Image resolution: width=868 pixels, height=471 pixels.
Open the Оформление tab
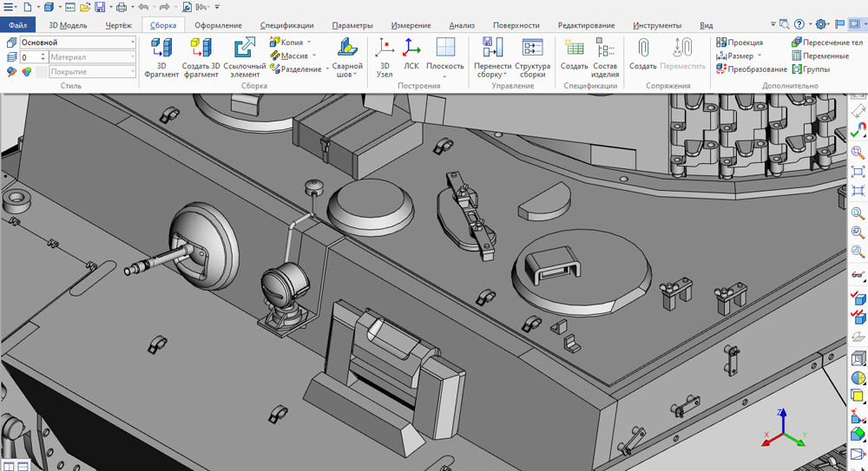(218, 25)
